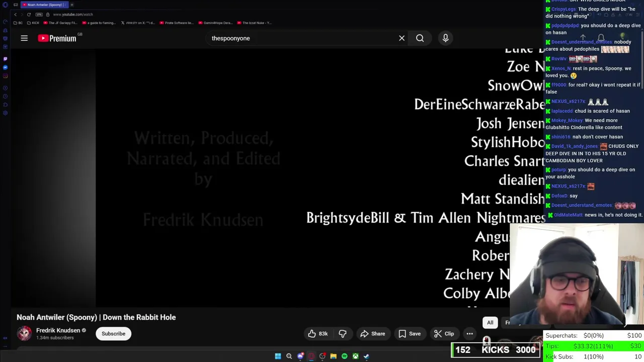Go forward in browser history

(x=22, y=15)
